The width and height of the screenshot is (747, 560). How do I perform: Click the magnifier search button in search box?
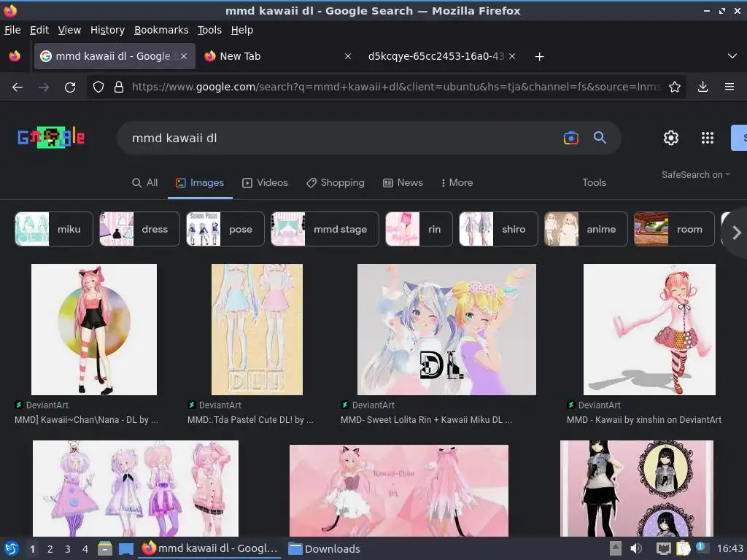(x=600, y=138)
